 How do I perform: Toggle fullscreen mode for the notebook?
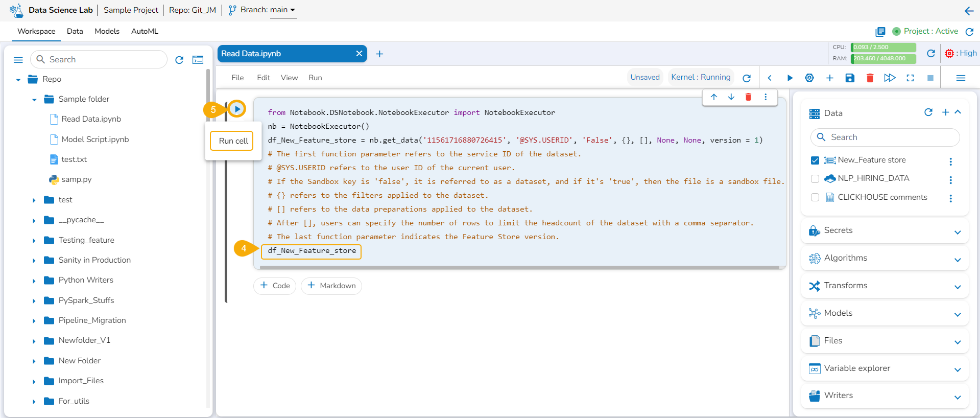coord(910,78)
